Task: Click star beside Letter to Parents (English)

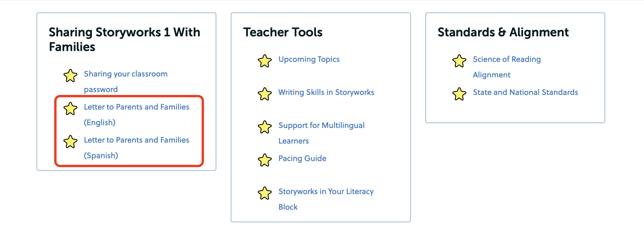Action: click(x=70, y=109)
